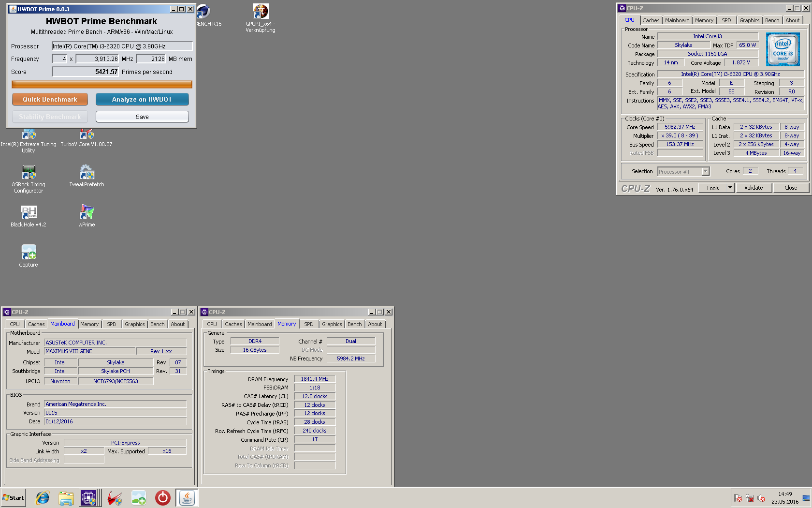This screenshot has height=508, width=812.
Task: Launch ASRock Timing Configurator icon
Action: coord(29,179)
